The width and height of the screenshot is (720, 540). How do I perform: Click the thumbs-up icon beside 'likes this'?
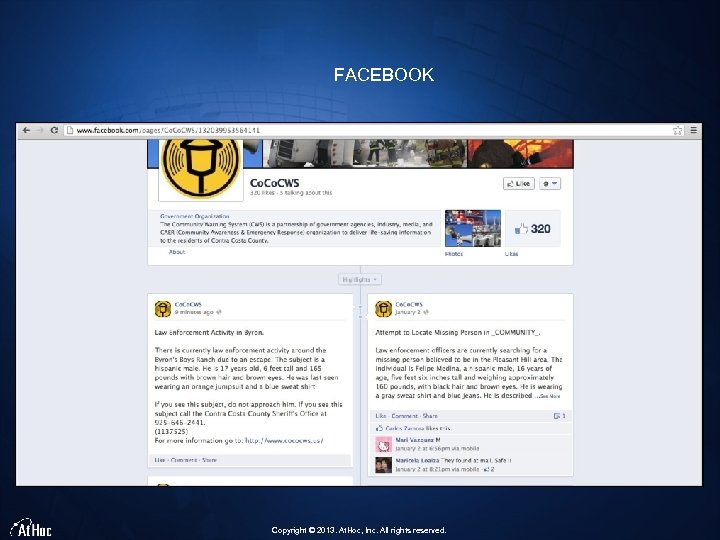point(379,428)
